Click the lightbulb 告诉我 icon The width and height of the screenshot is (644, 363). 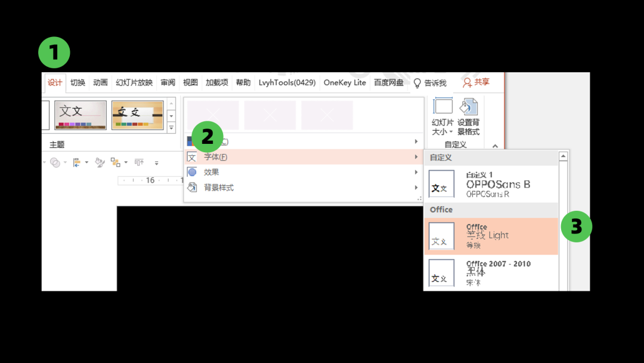point(417,83)
